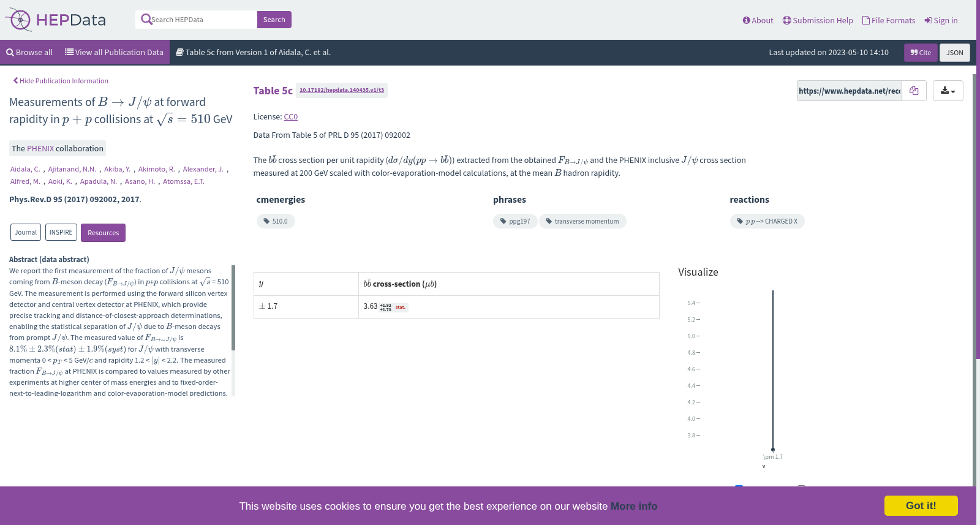Open the INSPIRE record button
Screen dimensions: 980x525
(61, 232)
